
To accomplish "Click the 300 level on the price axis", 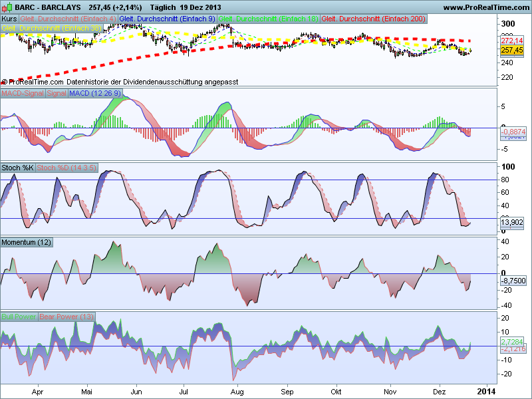I will tap(508, 24).
